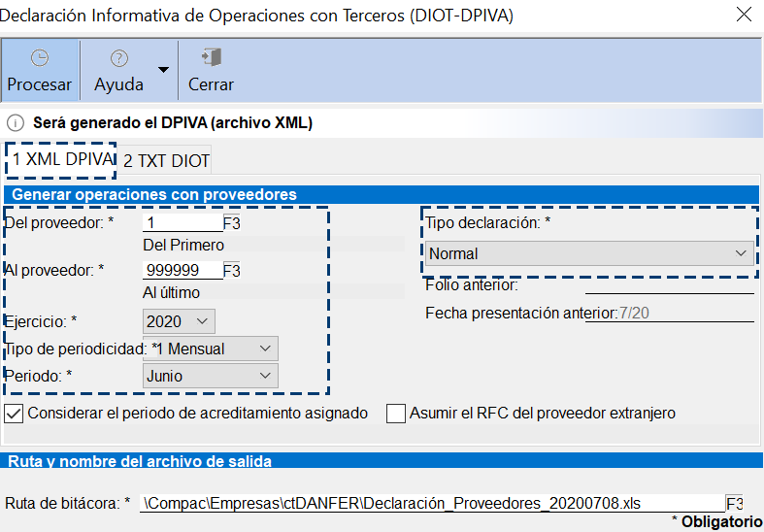The height and width of the screenshot is (532, 764).
Task: Close the DIOT-DPIVA window
Action: click(744, 15)
